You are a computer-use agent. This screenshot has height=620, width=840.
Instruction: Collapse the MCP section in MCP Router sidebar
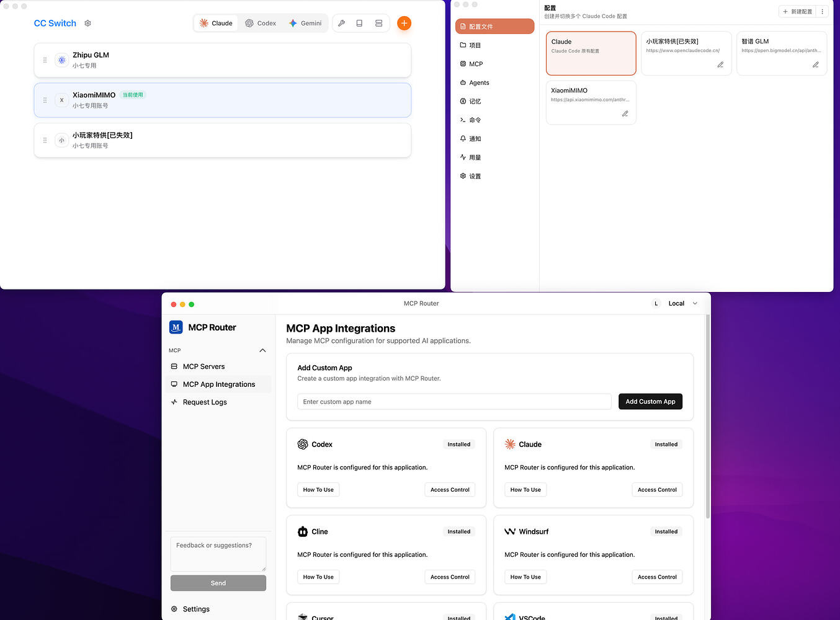point(262,350)
